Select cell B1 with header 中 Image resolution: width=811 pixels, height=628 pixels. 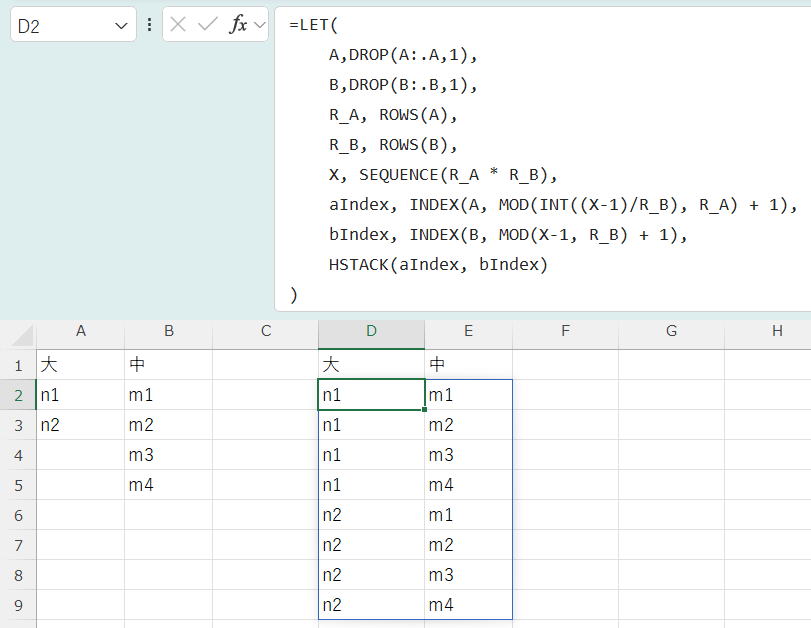(168, 365)
